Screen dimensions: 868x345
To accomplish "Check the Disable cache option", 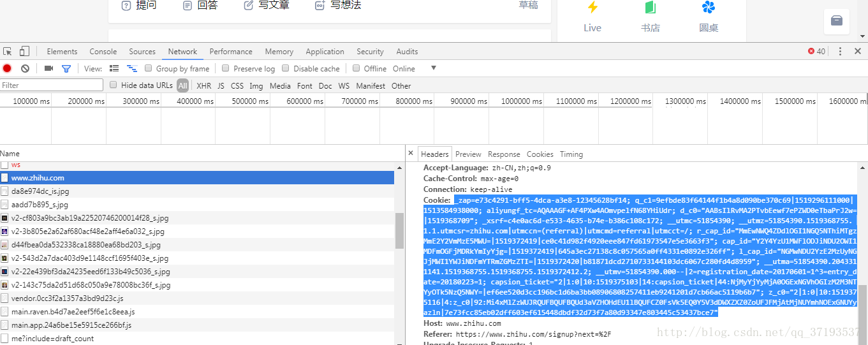I will (x=286, y=68).
